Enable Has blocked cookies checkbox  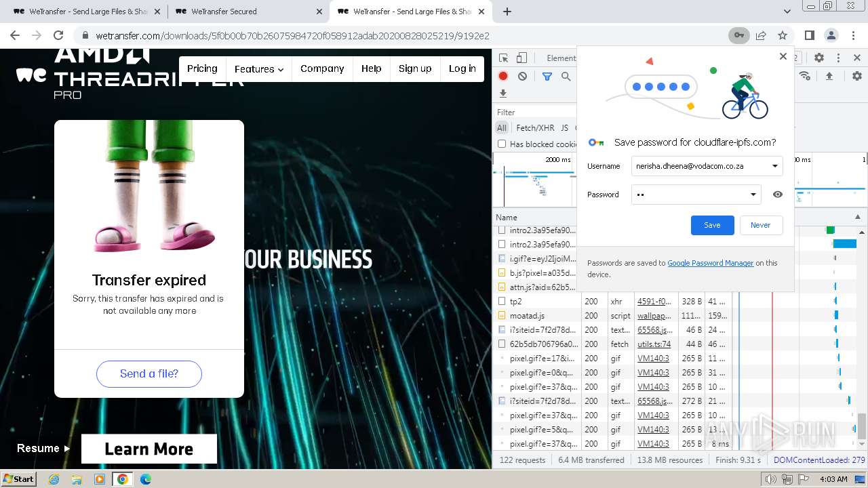(x=502, y=144)
